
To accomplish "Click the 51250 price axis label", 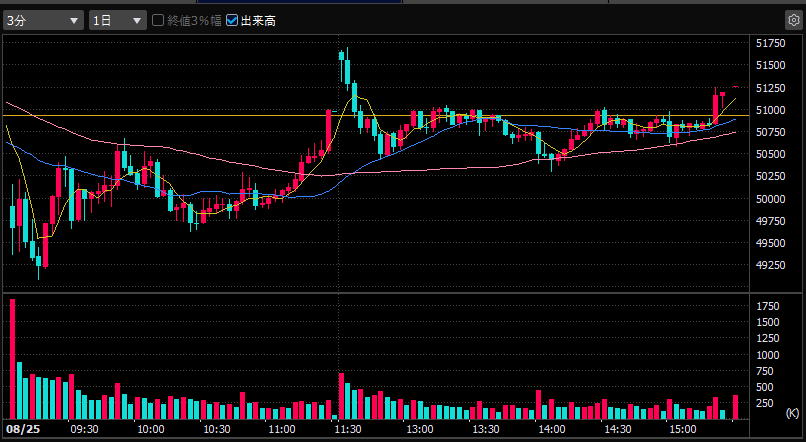I will pos(771,88).
